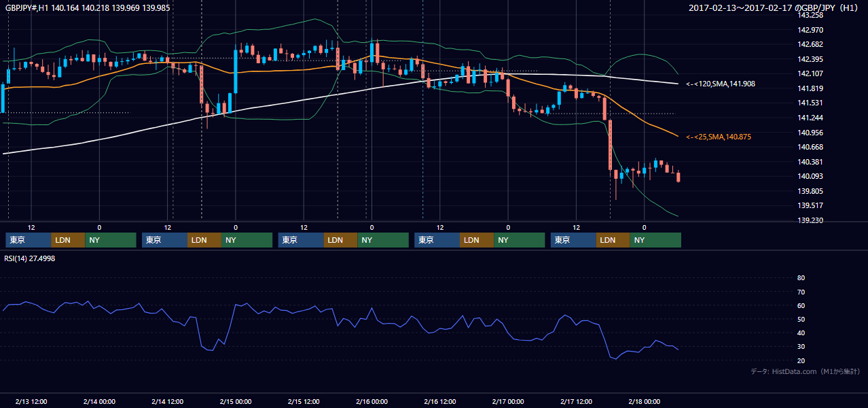Click the 2/15 12:00 time axis label
This screenshot has width=868, height=408.
[304, 401]
